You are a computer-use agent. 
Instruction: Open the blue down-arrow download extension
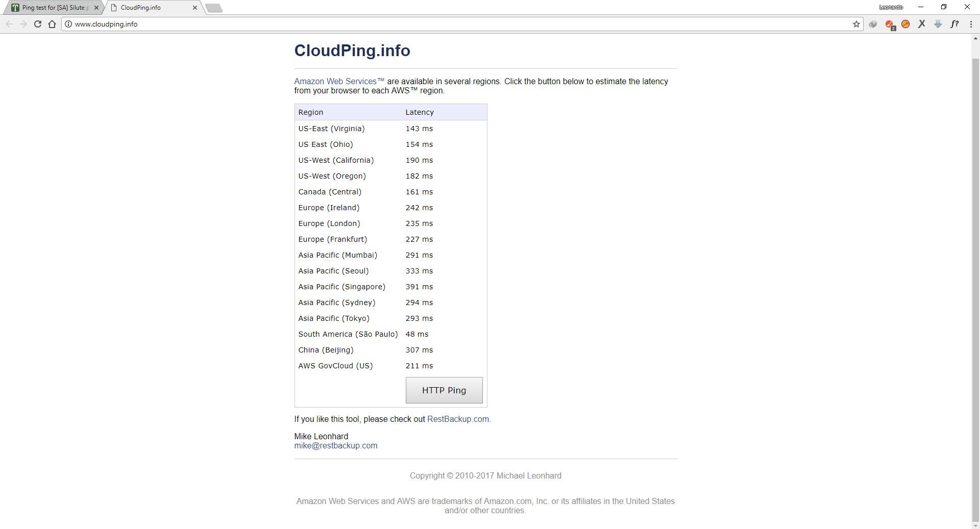click(938, 24)
